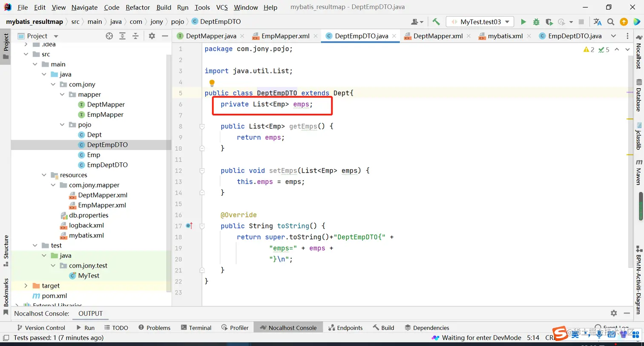
Task: Click the Waiting for enter DevMode status
Action: tap(477, 338)
